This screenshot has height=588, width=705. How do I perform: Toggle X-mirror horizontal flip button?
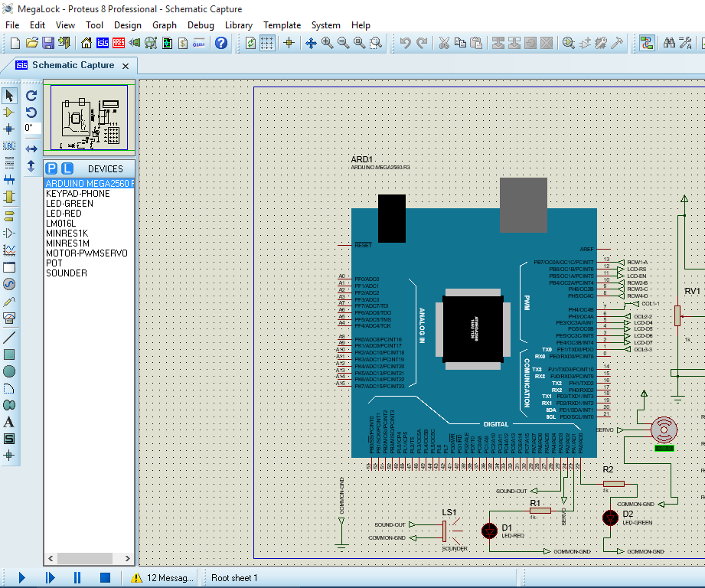(x=31, y=149)
